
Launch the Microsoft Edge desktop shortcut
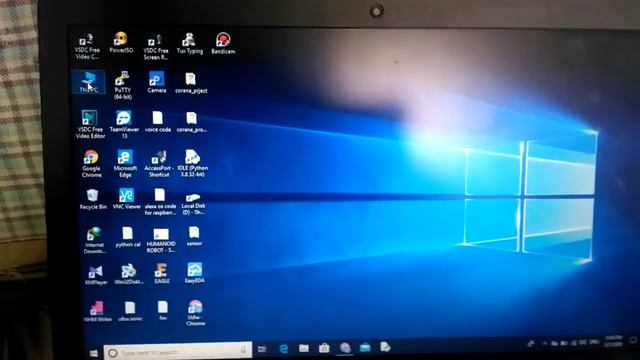tap(125, 163)
